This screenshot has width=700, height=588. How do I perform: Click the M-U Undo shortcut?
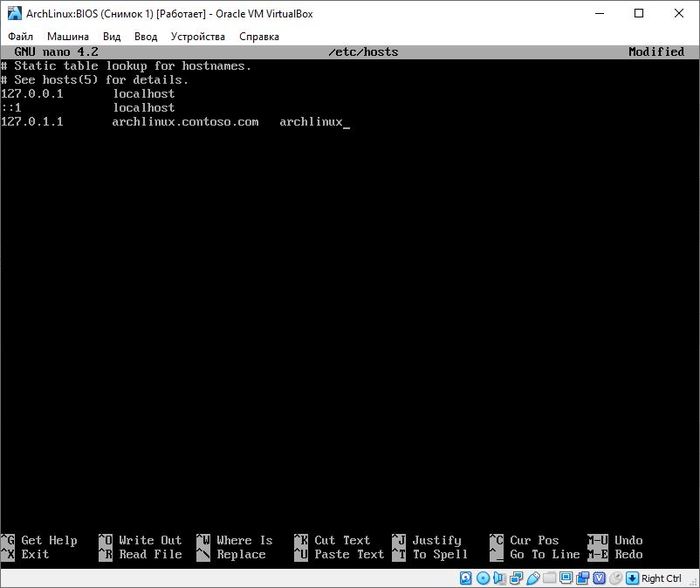[x=615, y=540]
